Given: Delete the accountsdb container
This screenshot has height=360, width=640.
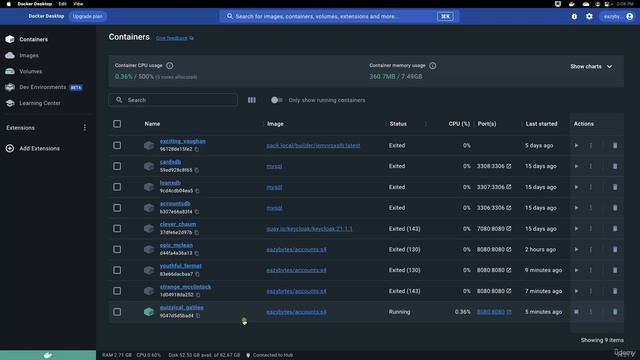Looking at the screenshot, I should (x=615, y=208).
